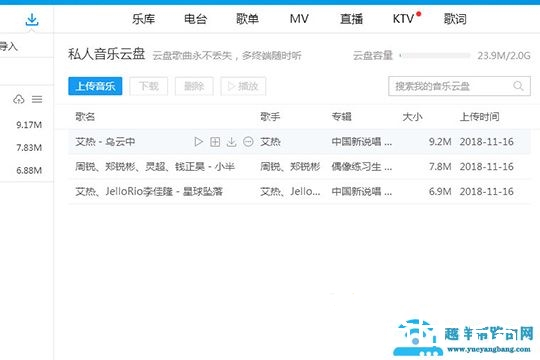The height and width of the screenshot is (360, 540).
Task: Click artist 艾热 in first row
Action: coord(270,142)
